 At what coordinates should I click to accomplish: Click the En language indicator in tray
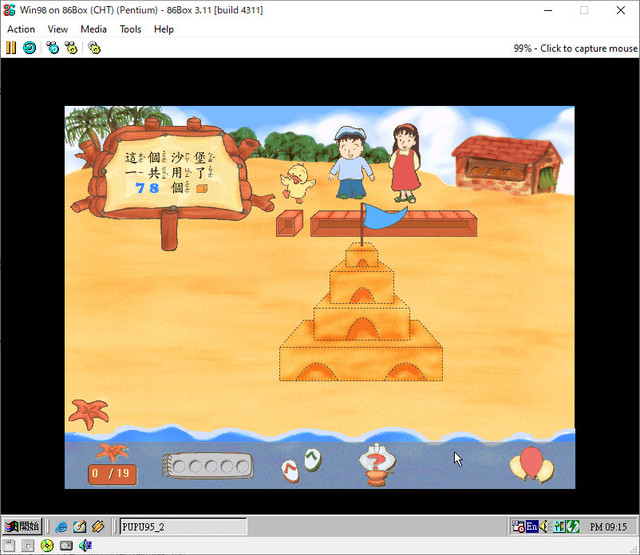coord(531,527)
